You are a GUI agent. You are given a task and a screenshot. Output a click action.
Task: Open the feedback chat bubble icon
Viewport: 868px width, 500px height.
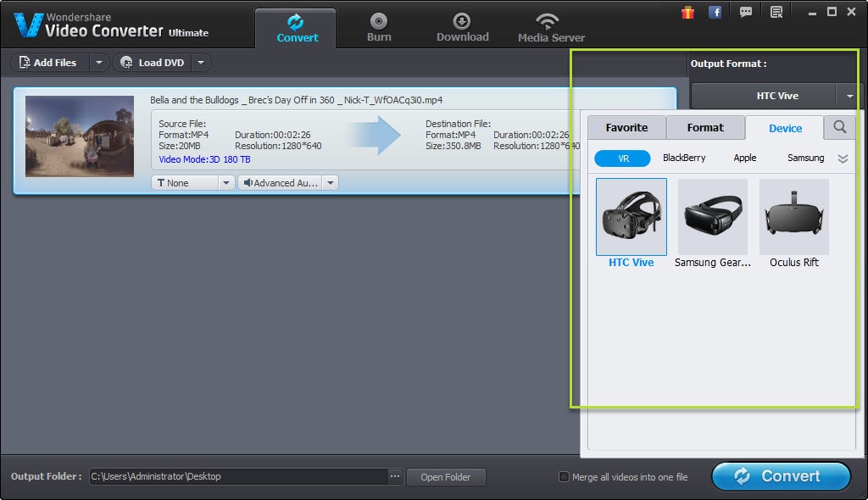pyautogui.click(x=746, y=12)
